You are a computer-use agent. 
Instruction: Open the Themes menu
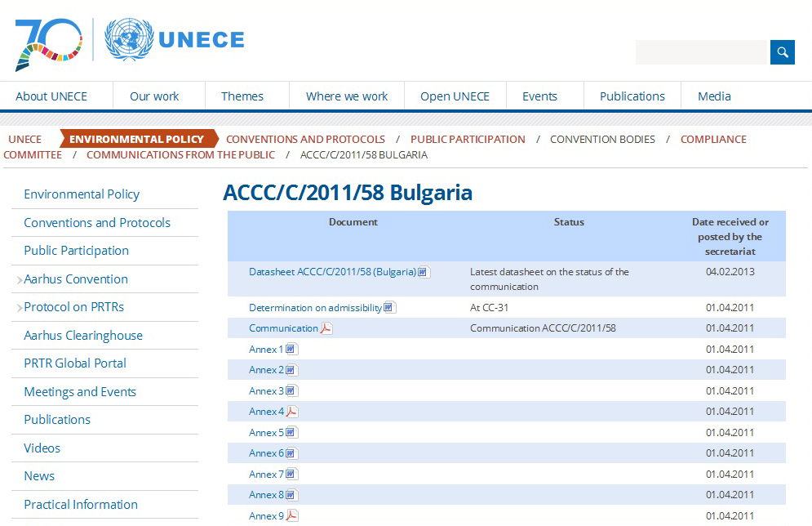pos(242,96)
